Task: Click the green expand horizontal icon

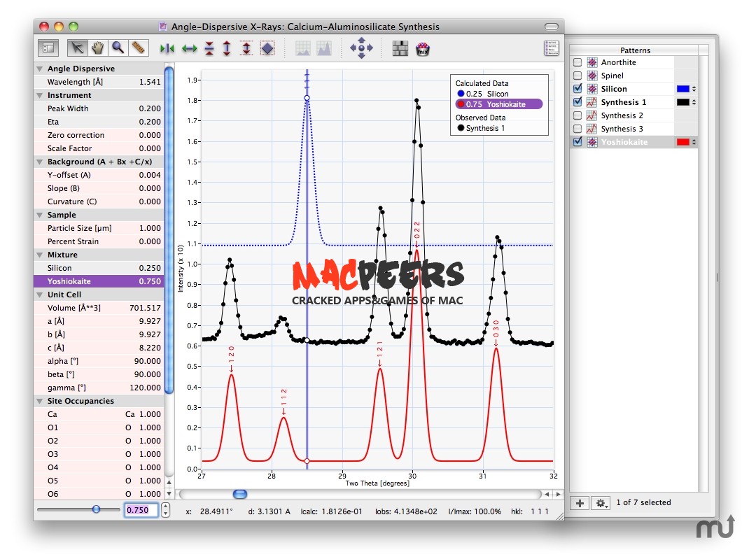Action: tap(190, 48)
